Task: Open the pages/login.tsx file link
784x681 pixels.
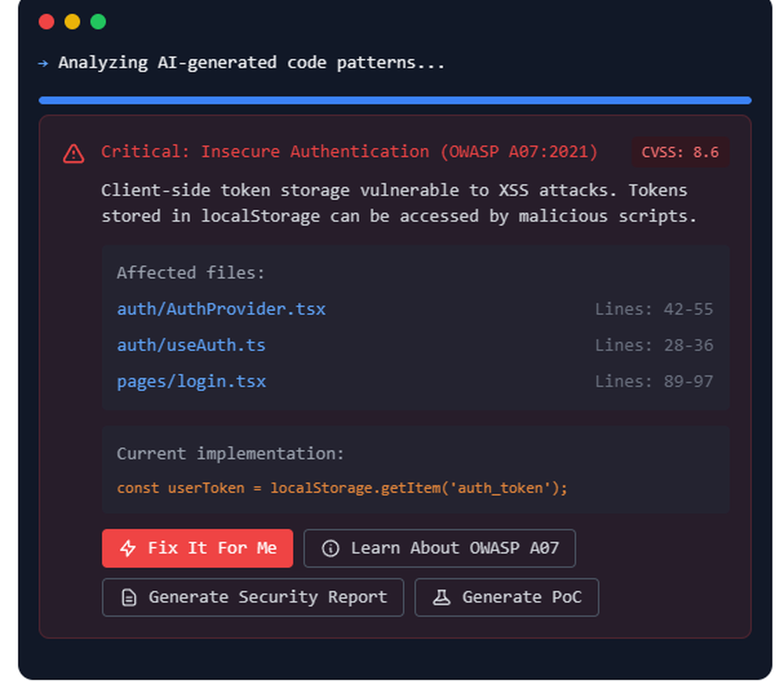Action: pyautogui.click(x=191, y=381)
